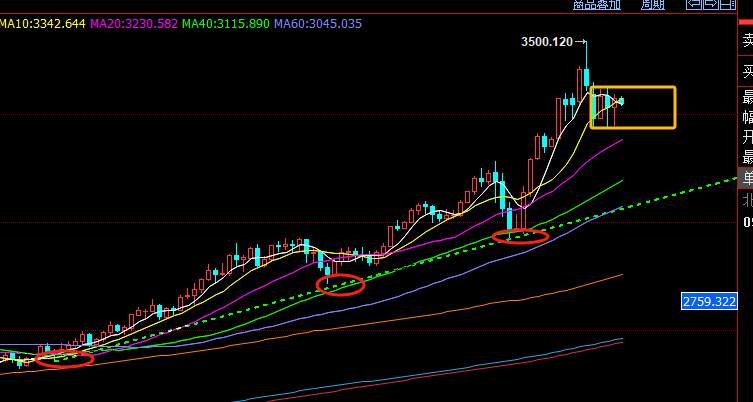Image resolution: width=753 pixels, height=402 pixels.
Task: Click the 买 buy row in side panel
Action: coord(746,72)
